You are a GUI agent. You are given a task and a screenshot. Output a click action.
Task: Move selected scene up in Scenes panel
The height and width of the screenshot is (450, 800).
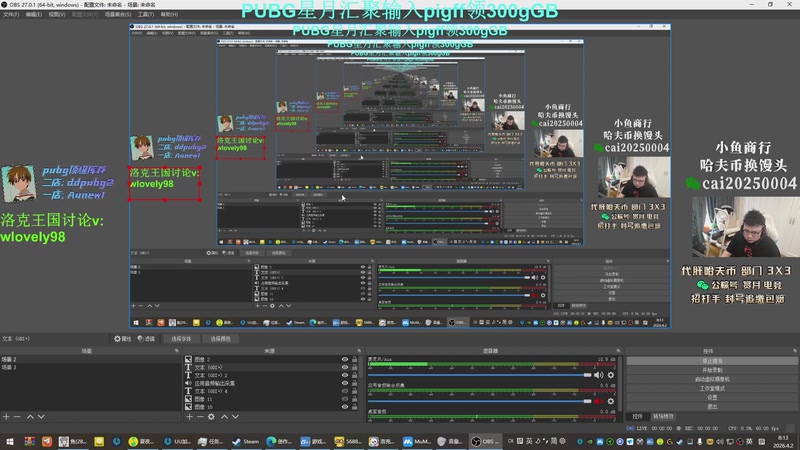[30, 417]
